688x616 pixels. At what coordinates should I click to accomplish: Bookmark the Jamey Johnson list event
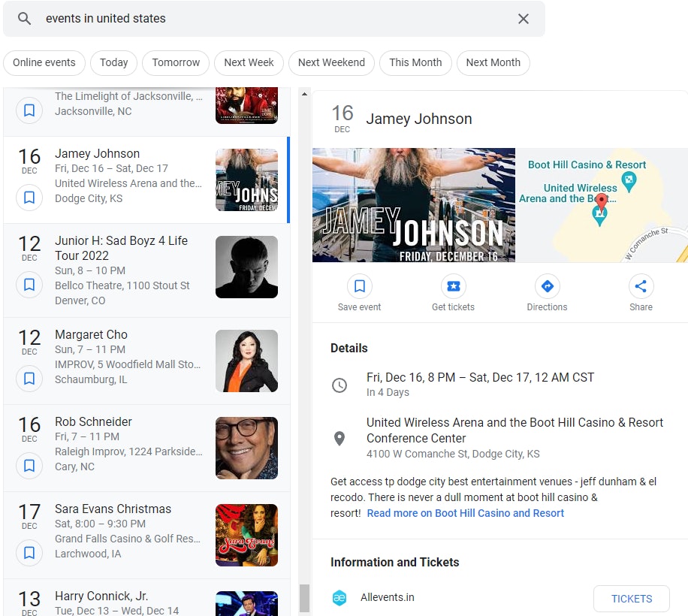click(29, 198)
